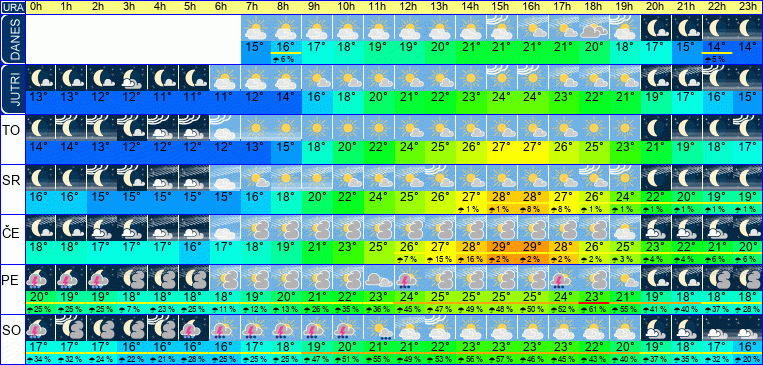The image size is (763, 365).
Task: Click the SO 7h thunderstorm icon
Action: coord(256,328)
